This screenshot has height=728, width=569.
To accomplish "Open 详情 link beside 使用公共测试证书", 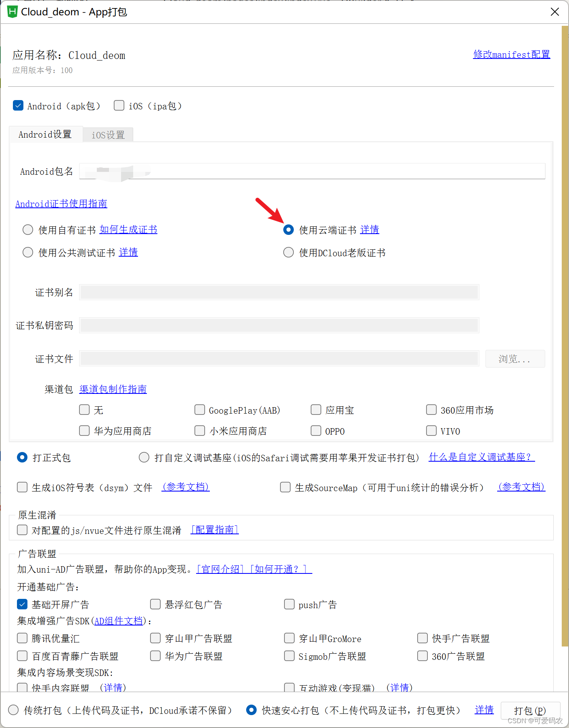I will pyautogui.click(x=128, y=252).
